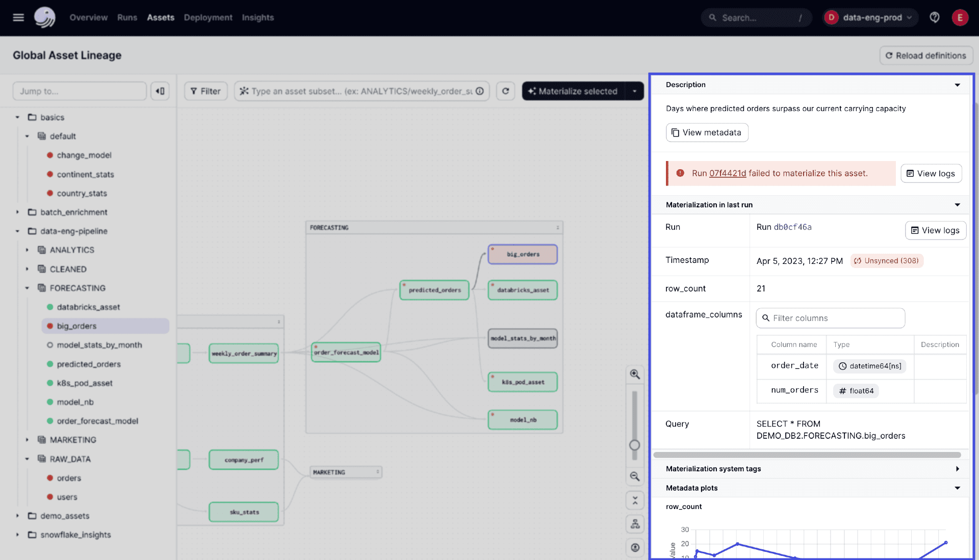979x560 pixels.
Task: Click the info icon in asset subset field
Action: point(480,91)
